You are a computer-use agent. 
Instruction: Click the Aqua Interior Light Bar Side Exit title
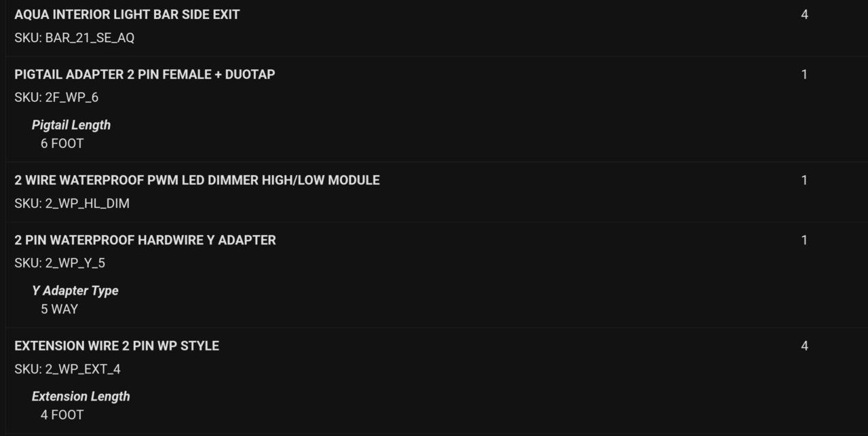click(x=127, y=14)
